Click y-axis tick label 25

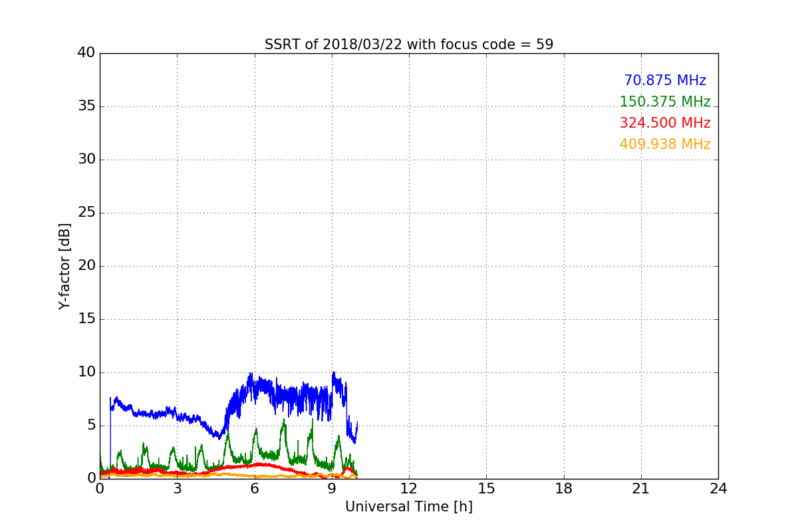(86, 213)
